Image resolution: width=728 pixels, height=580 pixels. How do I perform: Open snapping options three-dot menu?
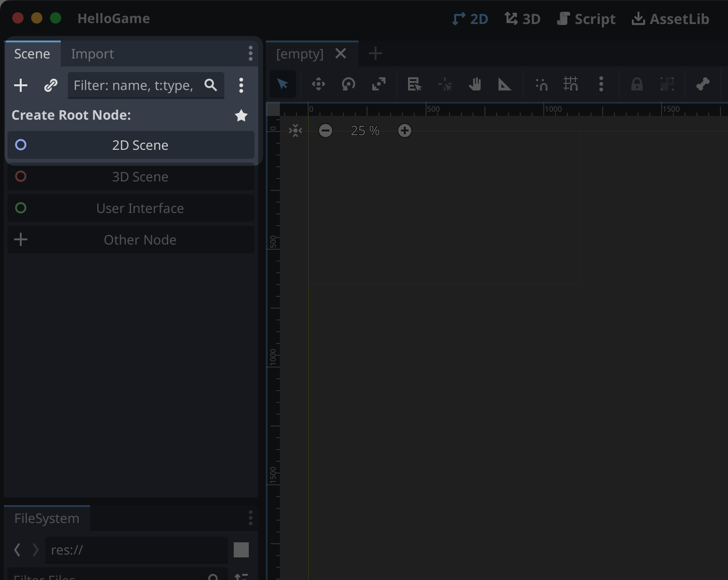tap(601, 84)
